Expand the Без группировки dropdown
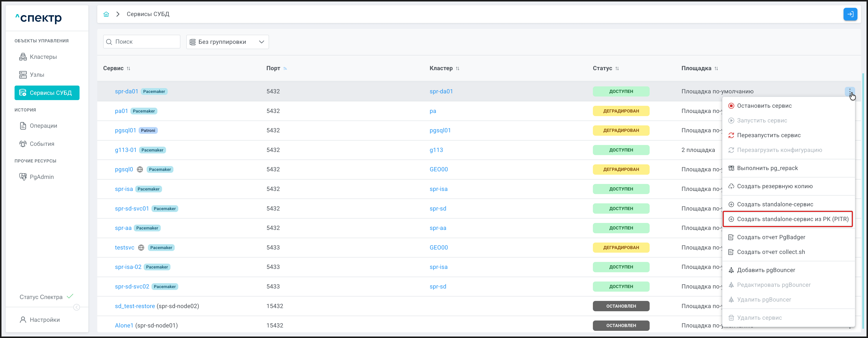The width and height of the screenshot is (868, 338). (x=227, y=42)
